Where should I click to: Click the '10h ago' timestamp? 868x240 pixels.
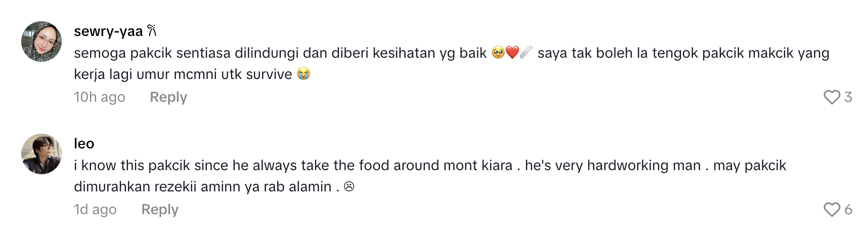click(99, 97)
